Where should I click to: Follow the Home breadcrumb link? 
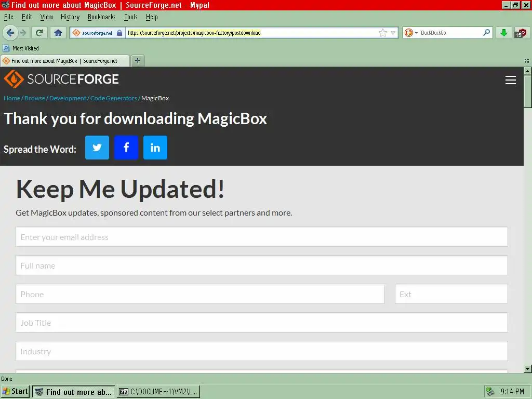pos(12,98)
